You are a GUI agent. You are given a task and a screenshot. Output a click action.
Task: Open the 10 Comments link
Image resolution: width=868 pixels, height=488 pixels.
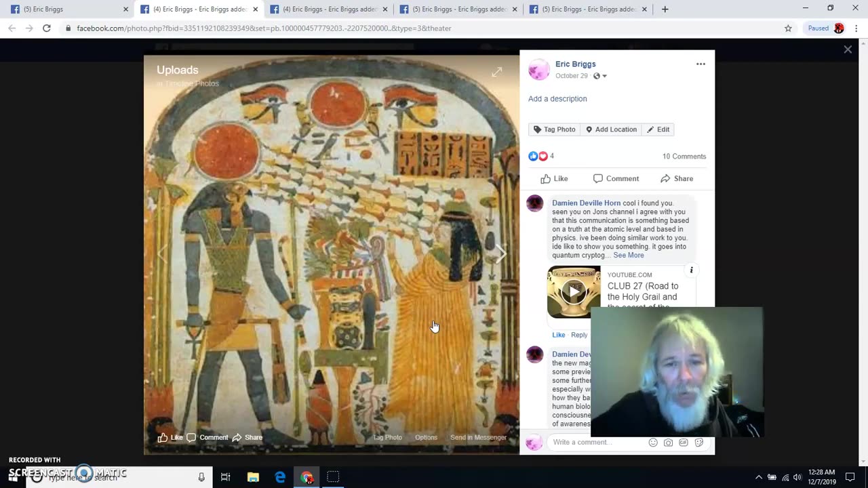point(684,157)
